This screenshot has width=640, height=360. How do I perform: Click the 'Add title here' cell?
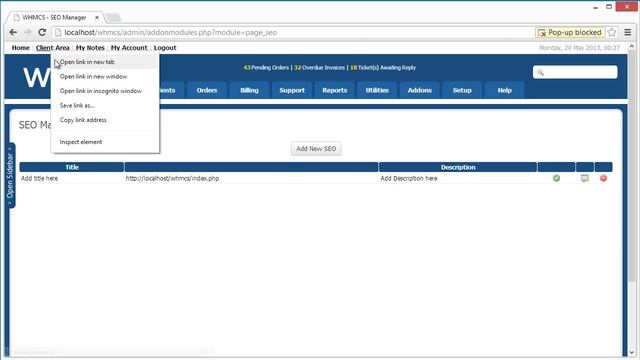point(40,178)
